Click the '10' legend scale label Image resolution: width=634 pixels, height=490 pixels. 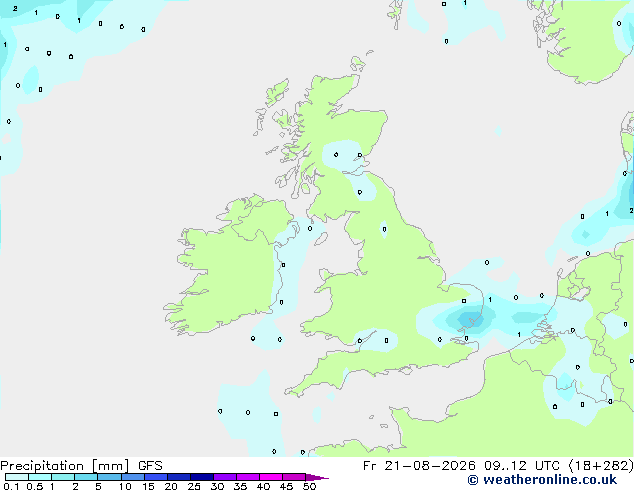[125, 486]
